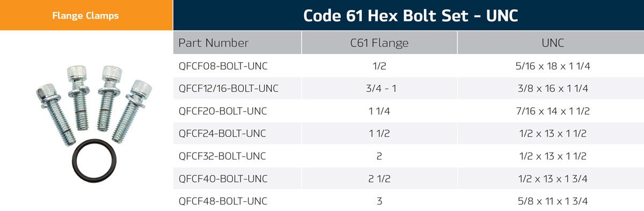Click the 7/16 x 14 x 1 1/2 cell
This screenshot has height=211, width=644.
[551, 111]
